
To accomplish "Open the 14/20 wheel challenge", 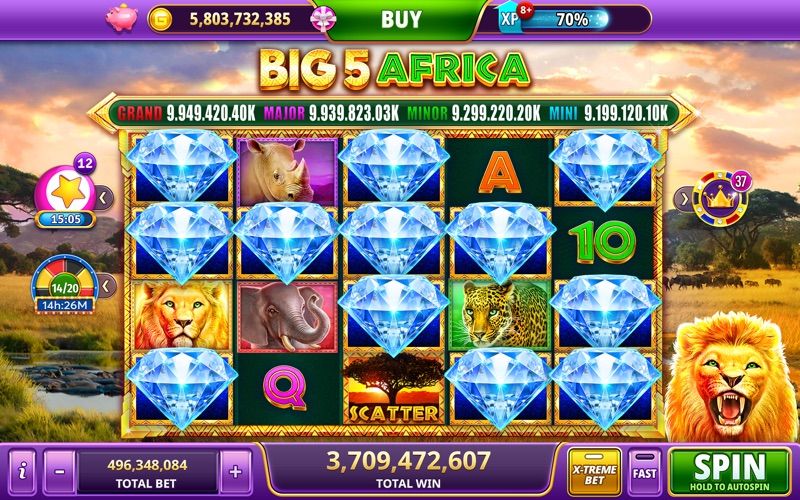I will [65, 284].
